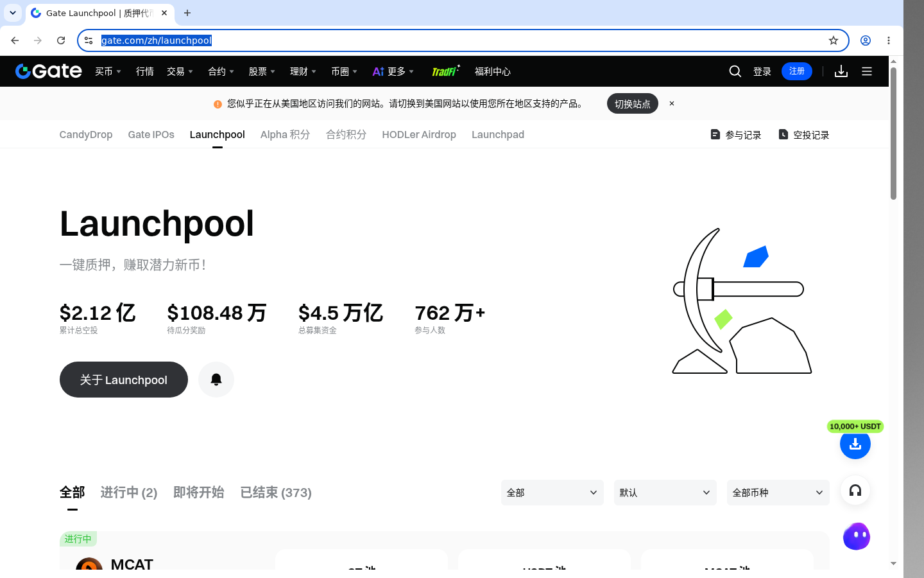Viewport: 924px width, 578px height.
Task: Click the blue floating download button
Action: click(855, 444)
